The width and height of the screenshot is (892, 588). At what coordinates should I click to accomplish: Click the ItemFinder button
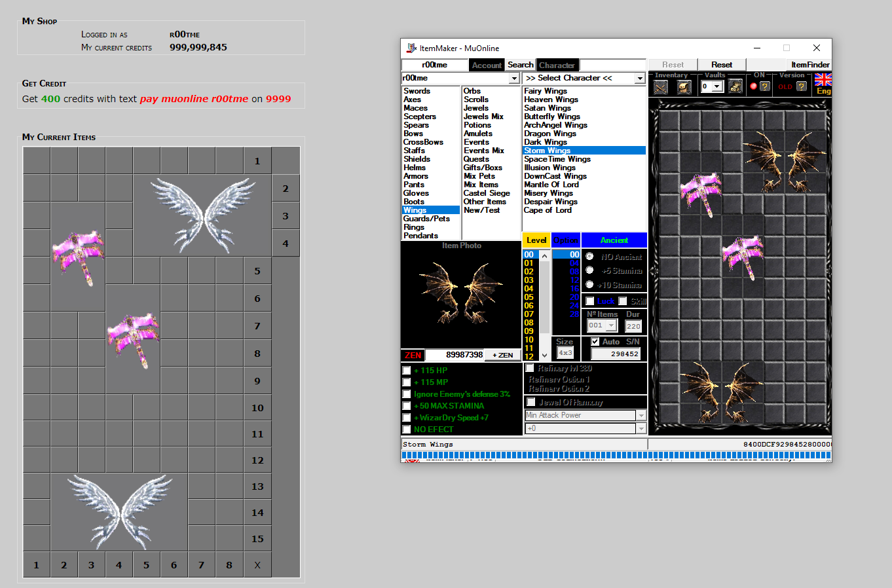point(810,65)
